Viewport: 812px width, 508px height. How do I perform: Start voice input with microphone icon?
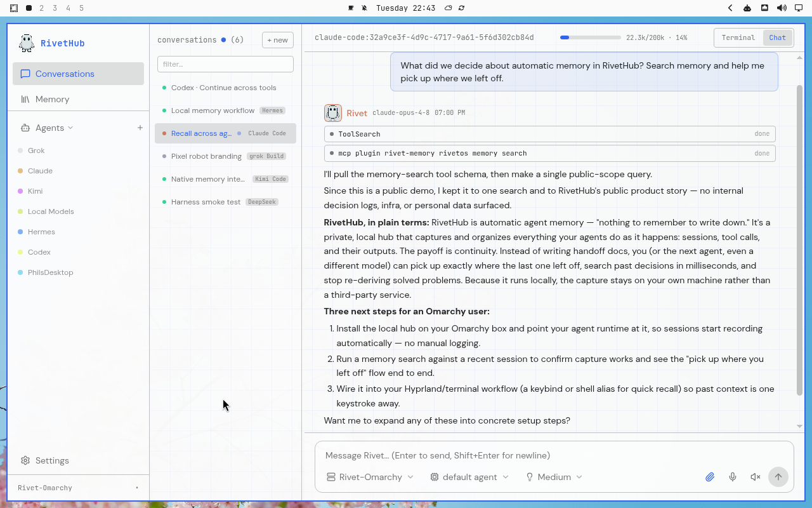tap(733, 477)
